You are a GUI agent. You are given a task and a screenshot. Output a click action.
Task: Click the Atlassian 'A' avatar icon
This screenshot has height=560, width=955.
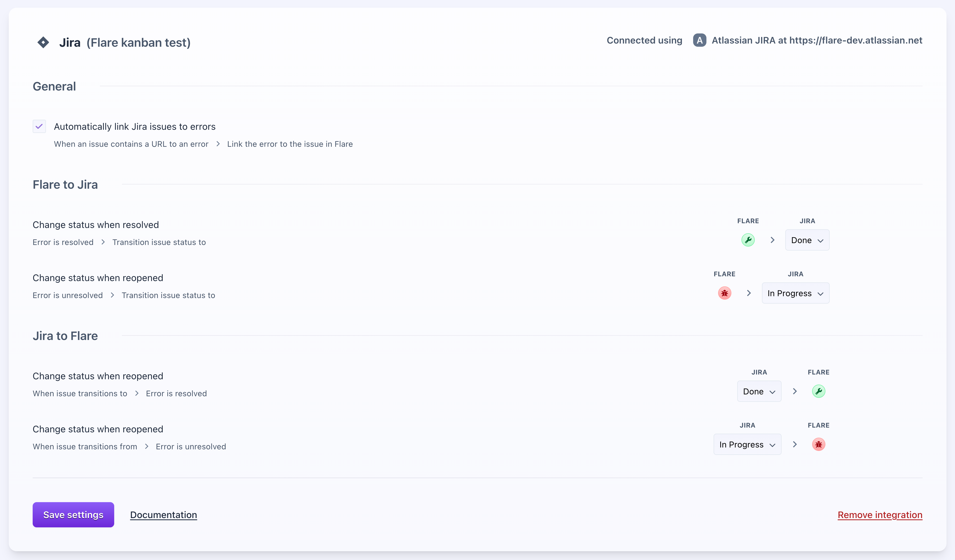coord(699,40)
